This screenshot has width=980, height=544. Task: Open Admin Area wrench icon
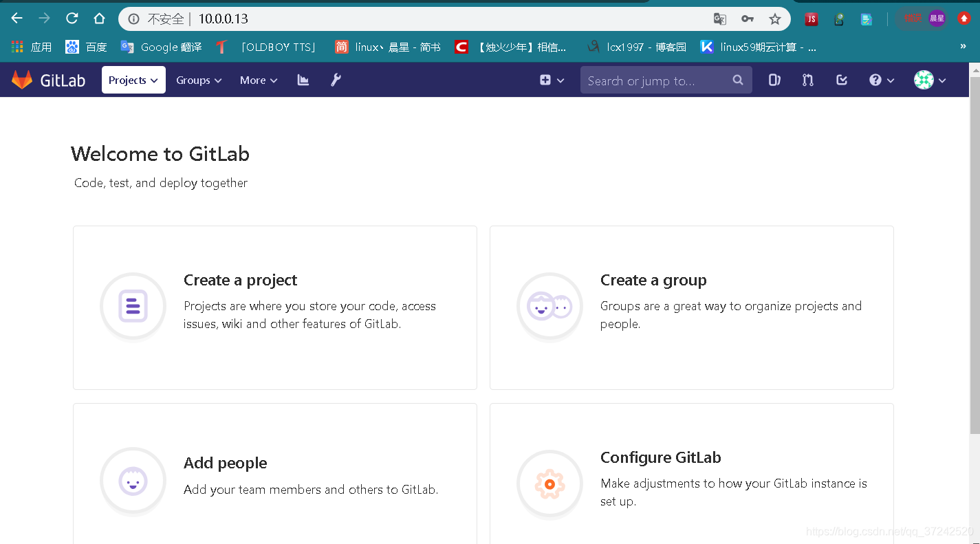click(336, 80)
